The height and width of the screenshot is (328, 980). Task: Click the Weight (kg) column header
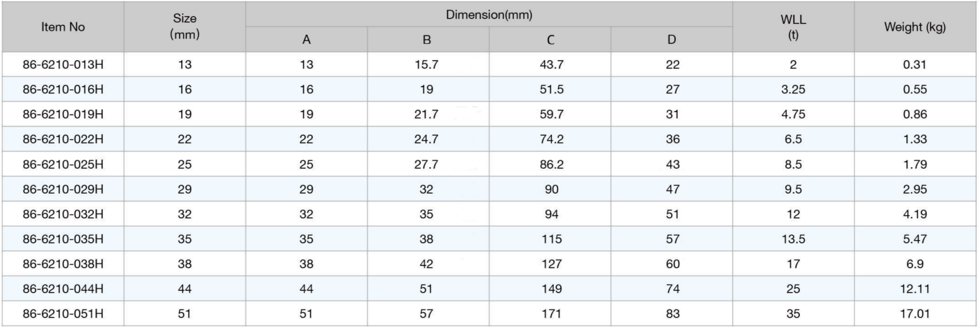tap(915, 27)
